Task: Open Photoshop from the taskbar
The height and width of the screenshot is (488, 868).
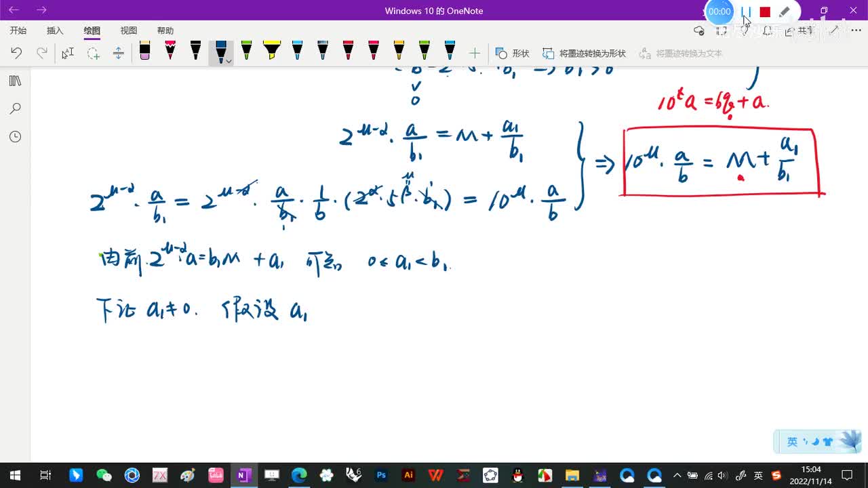Action: pos(381,475)
